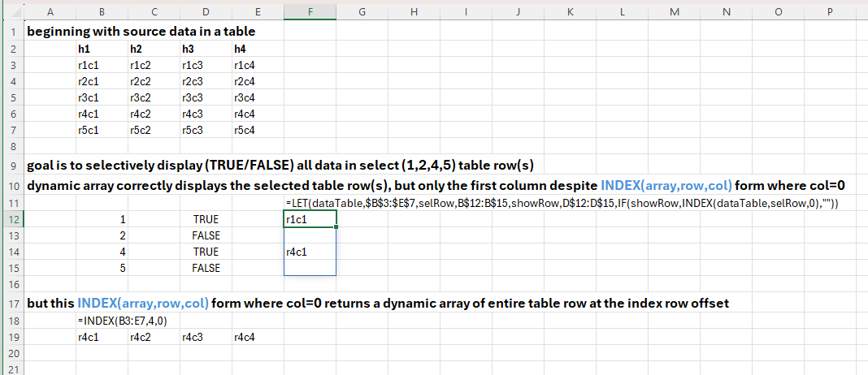Click cell r5c1 in the source table
Viewport: 868px width, 375px height.
102,131
